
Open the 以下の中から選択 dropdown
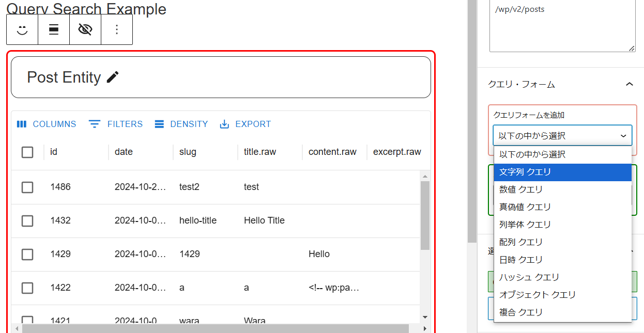562,136
